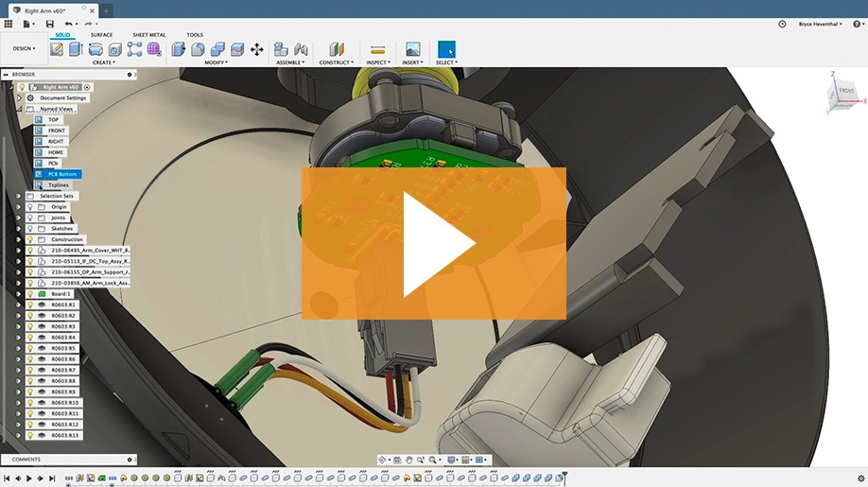868x487 pixels.
Task: Open the data panel grid icon
Action: (9, 24)
